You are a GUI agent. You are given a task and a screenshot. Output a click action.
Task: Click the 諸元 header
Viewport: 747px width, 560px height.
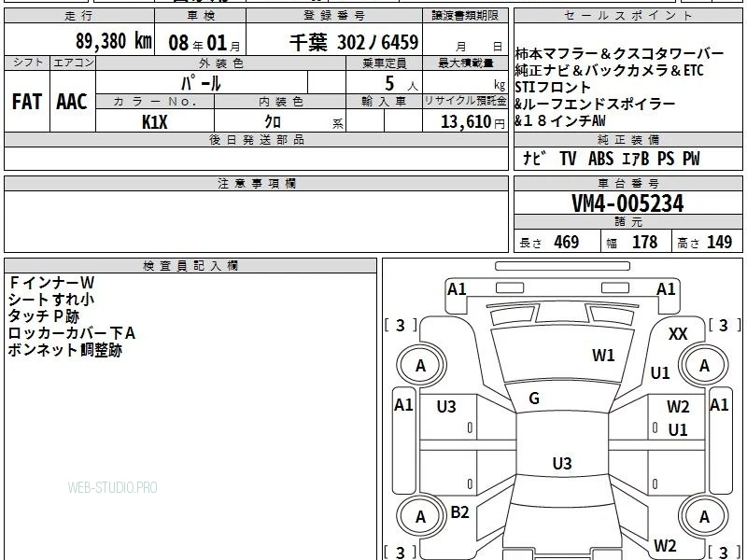(x=627, y=222)
